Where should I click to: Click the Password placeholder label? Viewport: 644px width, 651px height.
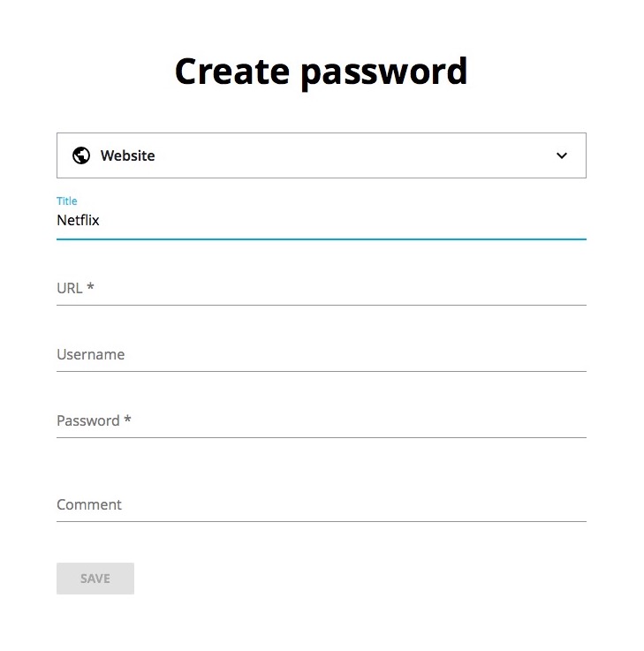pyautogui.click(x=87, y=420)
